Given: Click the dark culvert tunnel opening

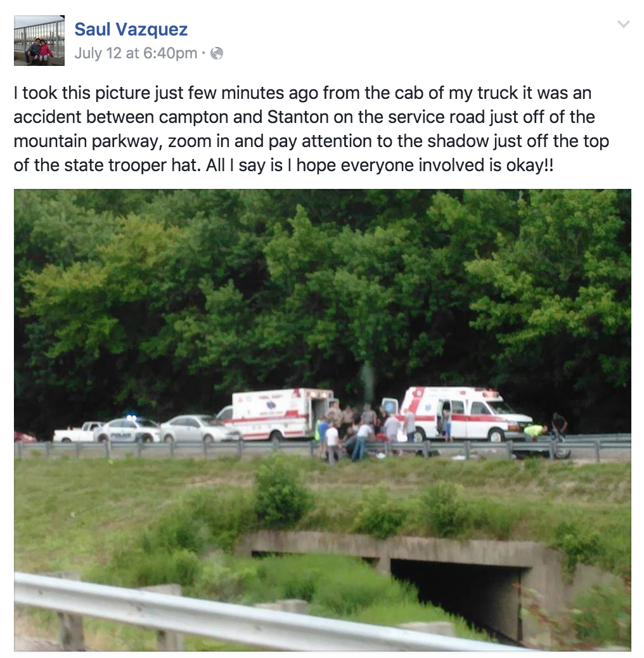Looking at the screenshot, I should [x=456, y=597].
